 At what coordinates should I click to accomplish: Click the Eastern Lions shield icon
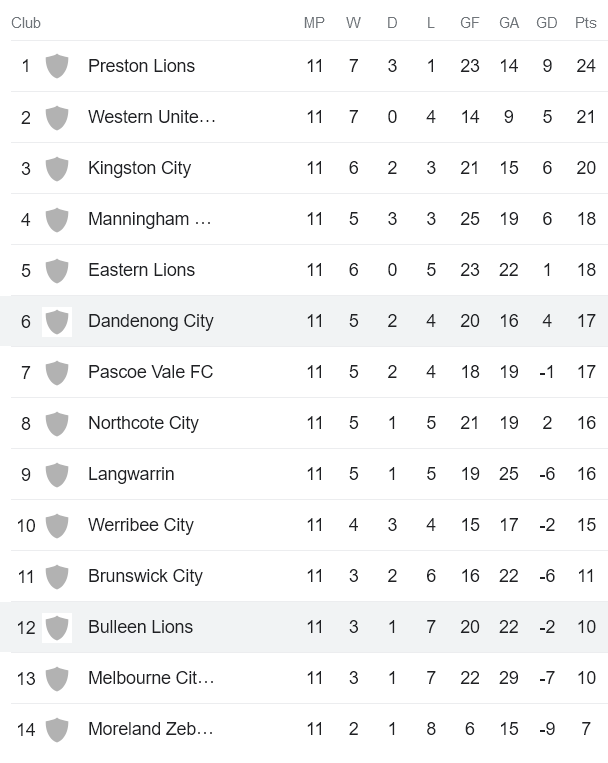point(57,270)
